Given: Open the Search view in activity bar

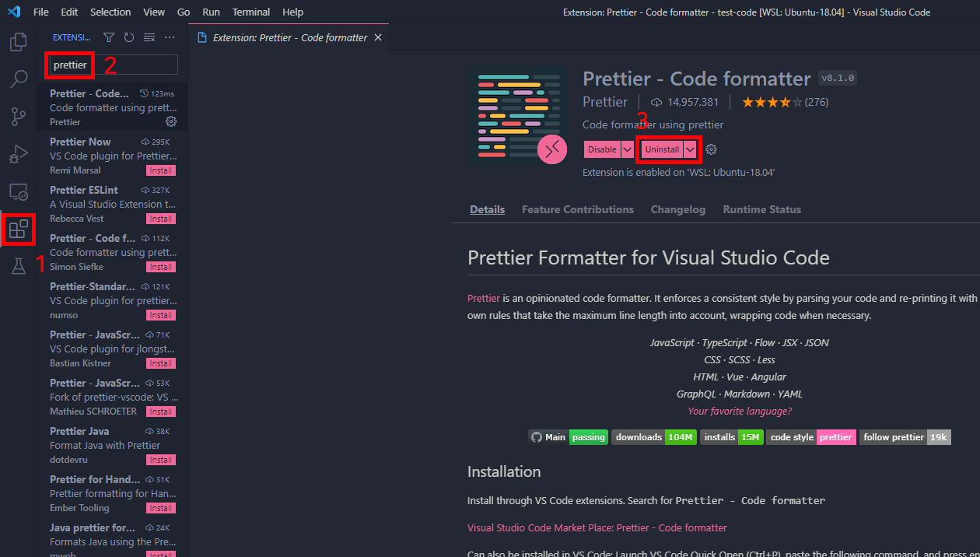Looking at the screenshot, I should click(x=19, y=79).
